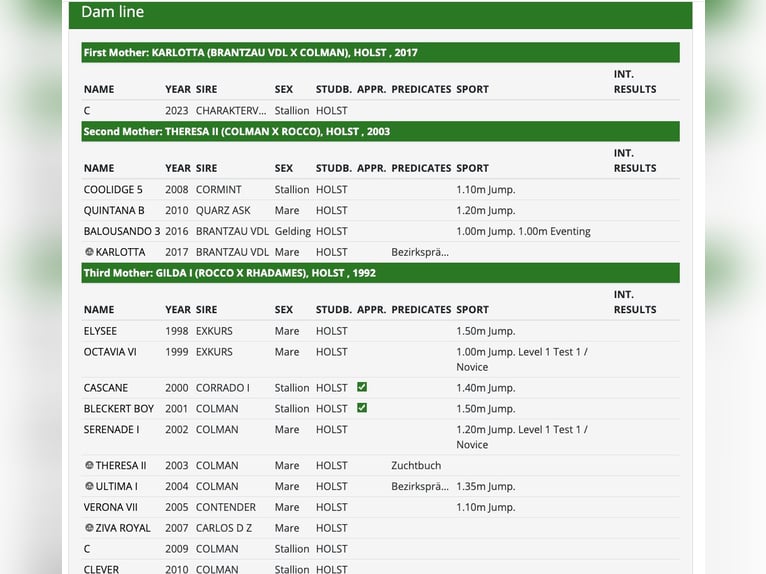Collapse the First Mother KARLOTTA section
The image size is (766, 574).
[x=380, y=52]
